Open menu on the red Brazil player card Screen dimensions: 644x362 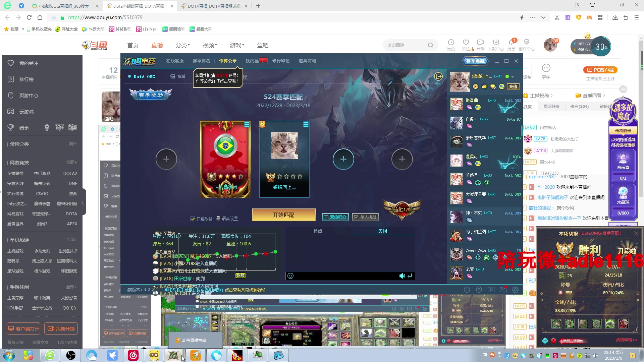tap(247, 125)
